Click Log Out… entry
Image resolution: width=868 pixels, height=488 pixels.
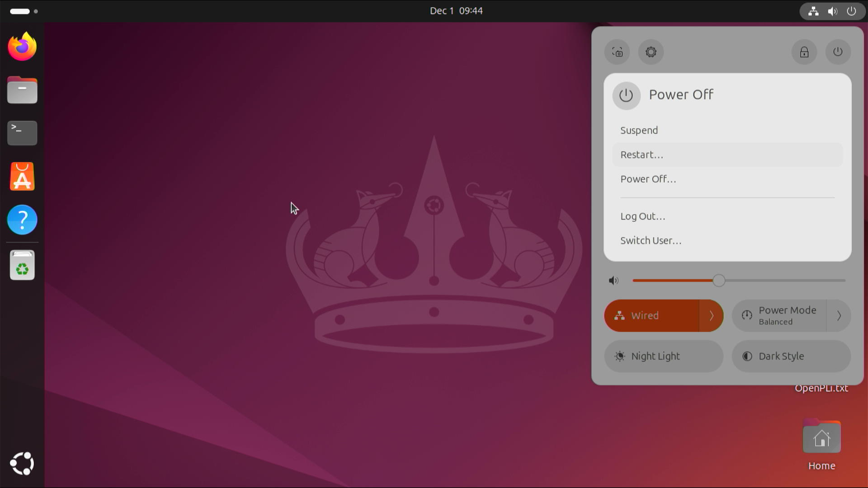coord(642,216)
